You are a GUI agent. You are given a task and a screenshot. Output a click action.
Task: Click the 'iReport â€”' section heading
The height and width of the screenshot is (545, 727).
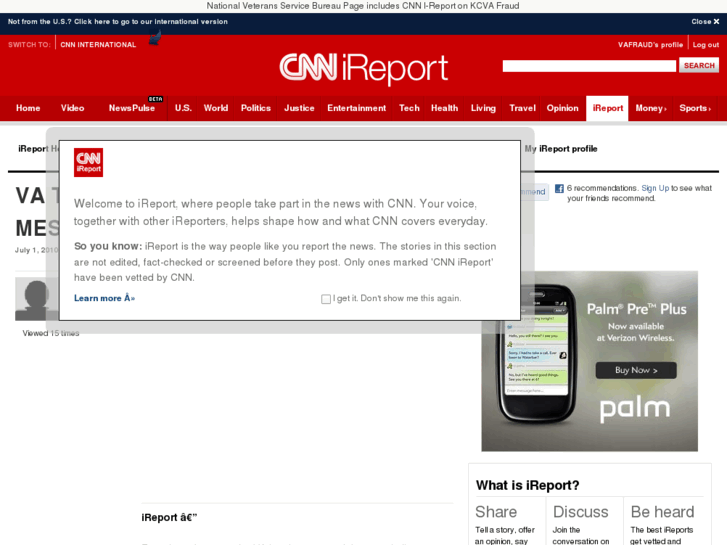[169, 518]
